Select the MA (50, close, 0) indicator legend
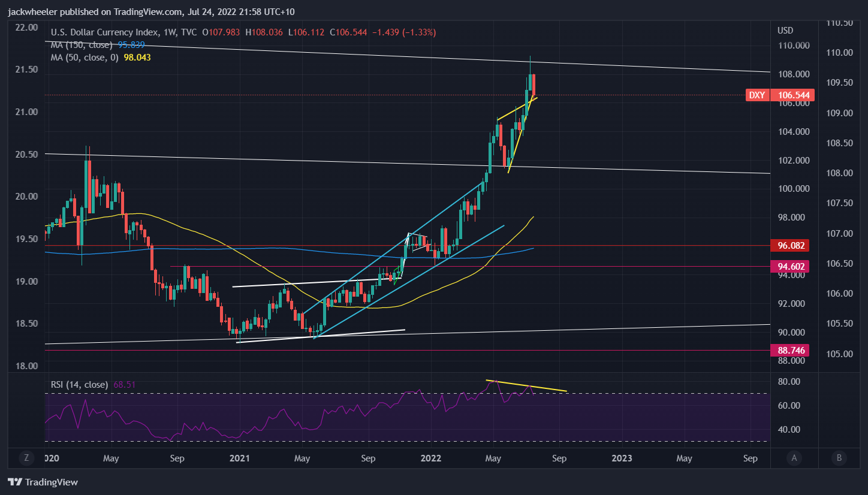Screen dimensions: 868x495 tap(83, 58)
